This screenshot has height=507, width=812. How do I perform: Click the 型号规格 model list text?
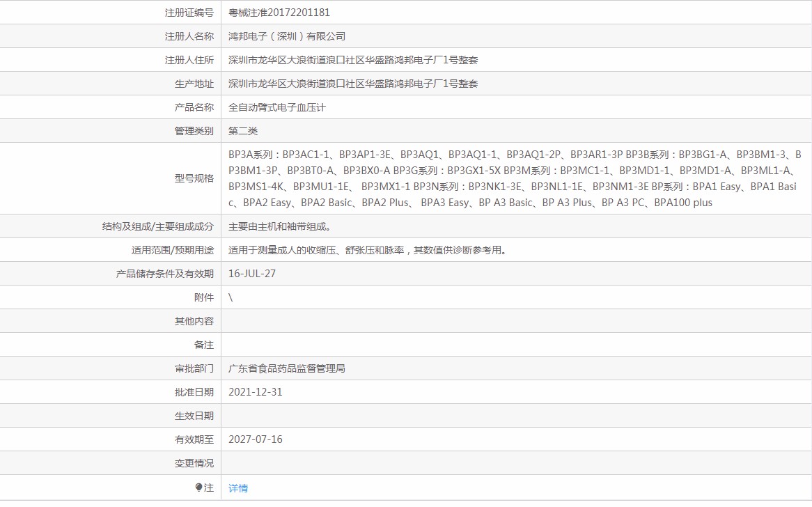pyautogui.click(x=515, y=179)
